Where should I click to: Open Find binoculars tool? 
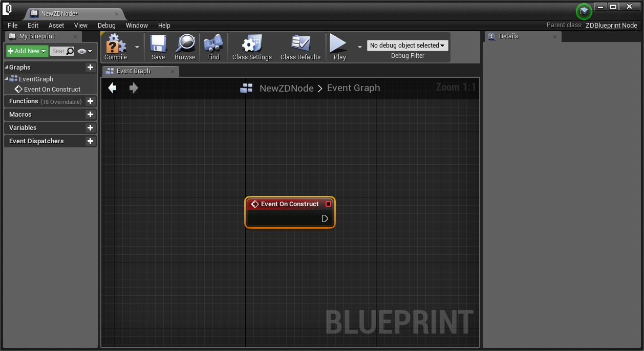pyautogui.click(x=213, y=45)
